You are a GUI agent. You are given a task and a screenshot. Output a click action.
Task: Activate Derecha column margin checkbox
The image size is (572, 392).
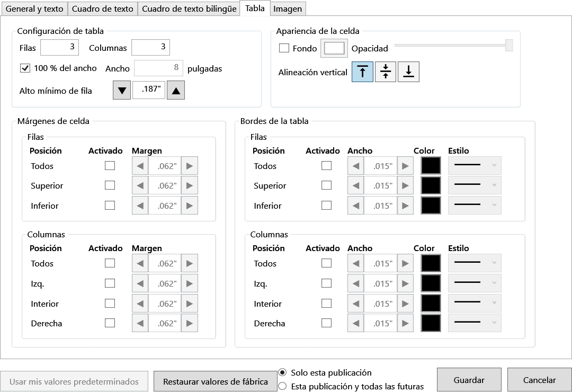click(110, 323)
